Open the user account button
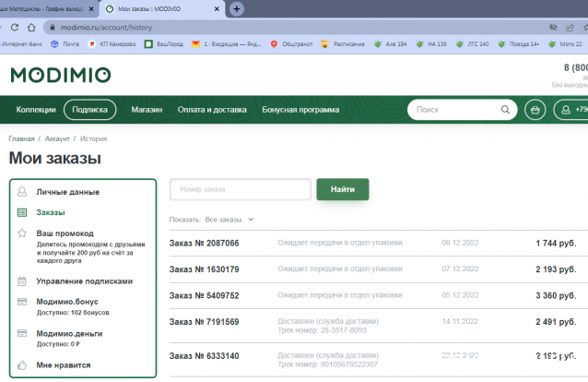 pos(570,110)
